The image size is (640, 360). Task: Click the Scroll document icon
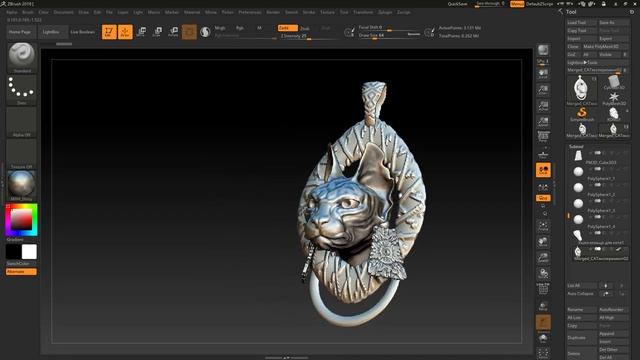[543, 74]
